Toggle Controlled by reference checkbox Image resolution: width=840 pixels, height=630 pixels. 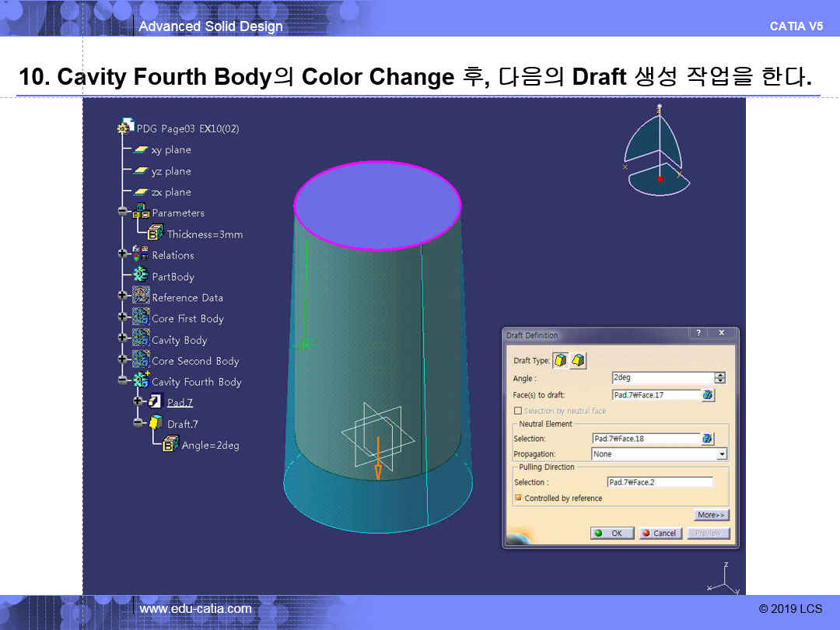point(518,498)
